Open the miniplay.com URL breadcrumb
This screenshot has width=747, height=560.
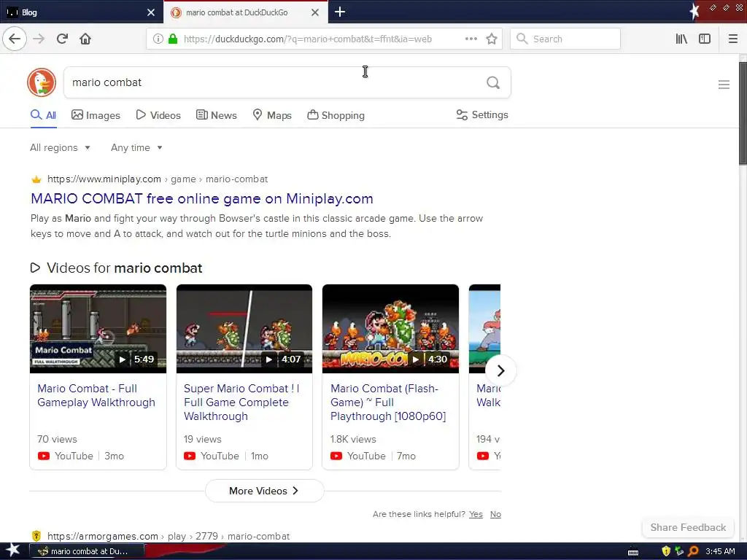tap(158, 179)
